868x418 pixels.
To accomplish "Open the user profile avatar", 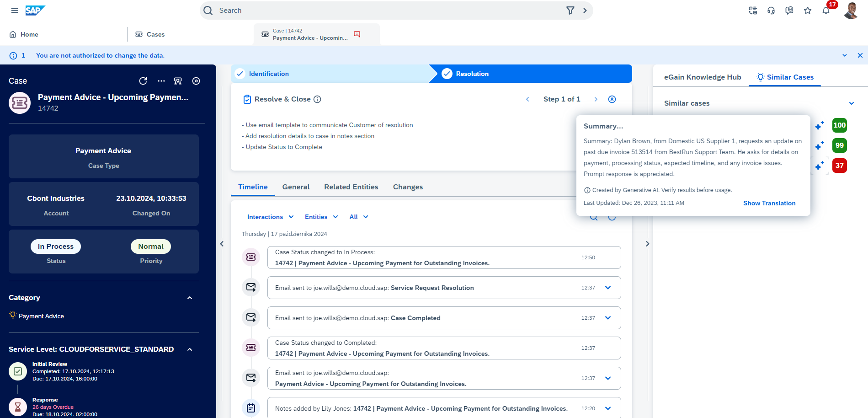I will click(851, 11).
